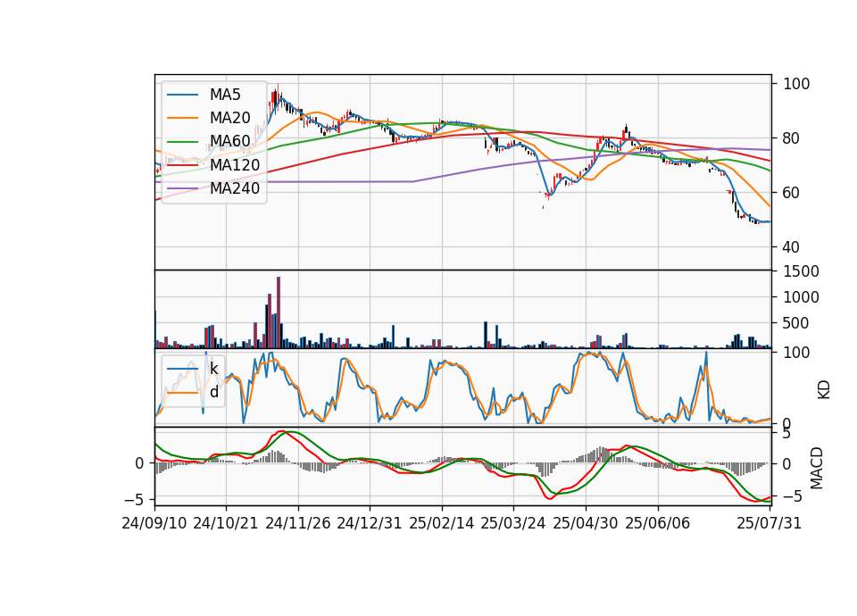Image resolution: width=857 pixels, height=616 pixels.
Task: Click the MA5 legend label
Action: (x=225, y=95)
